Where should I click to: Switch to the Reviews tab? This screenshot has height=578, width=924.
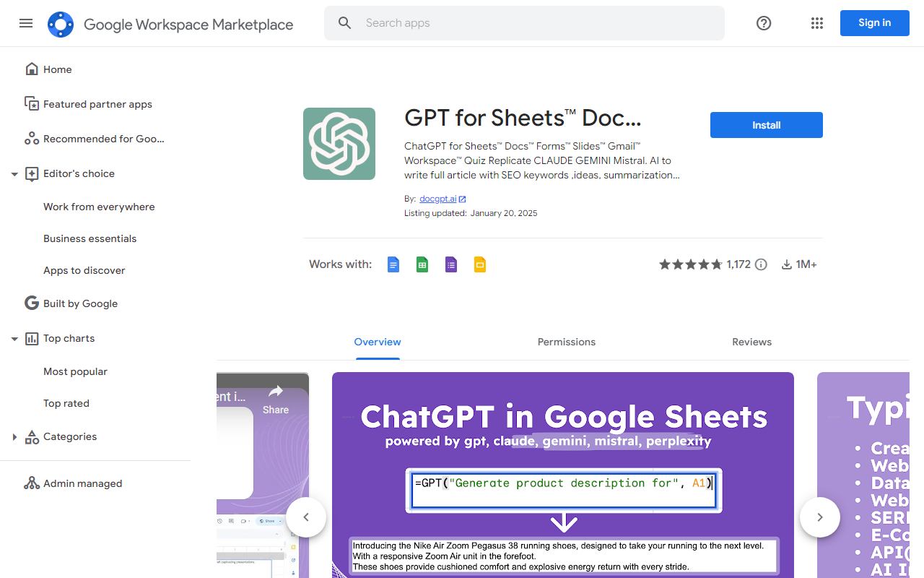coord(752,342)
